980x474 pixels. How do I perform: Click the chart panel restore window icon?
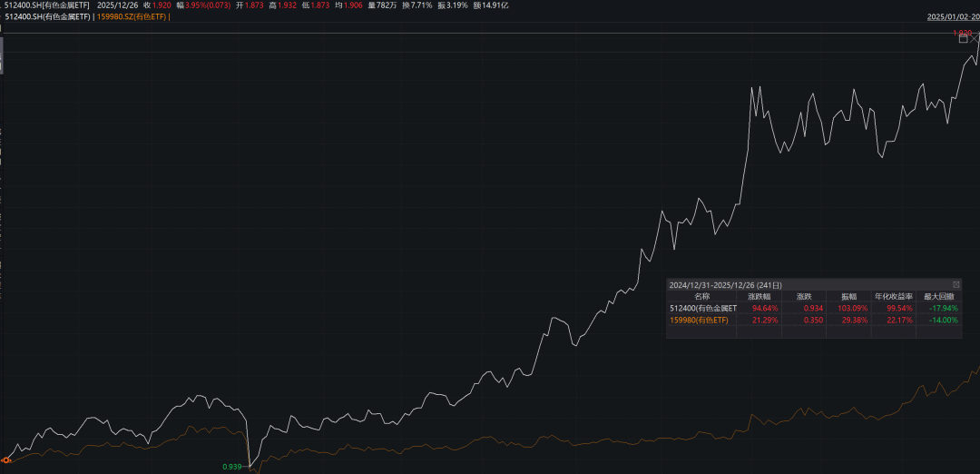pos(963,39)
